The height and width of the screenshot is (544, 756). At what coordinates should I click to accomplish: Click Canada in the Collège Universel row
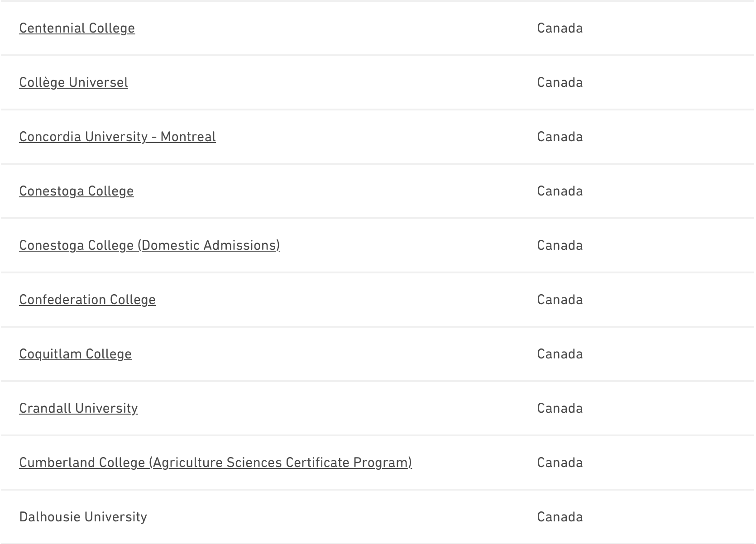[x=560, y=82]
